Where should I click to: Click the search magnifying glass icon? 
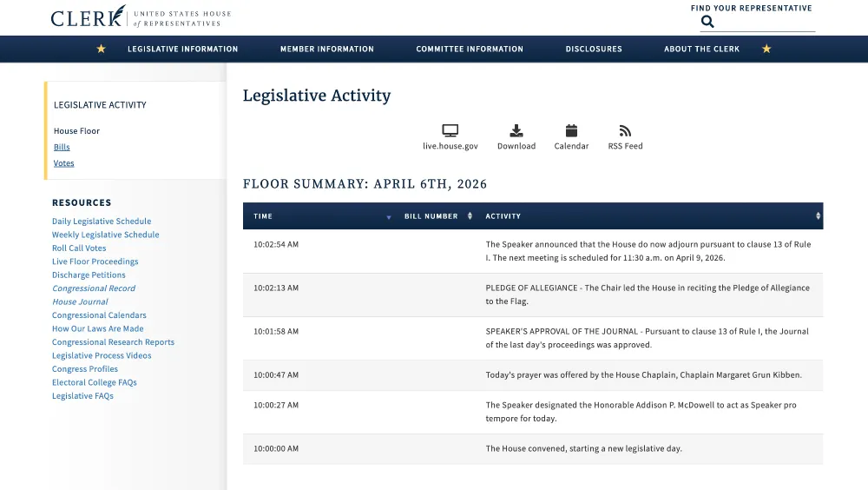coord(707,22)
